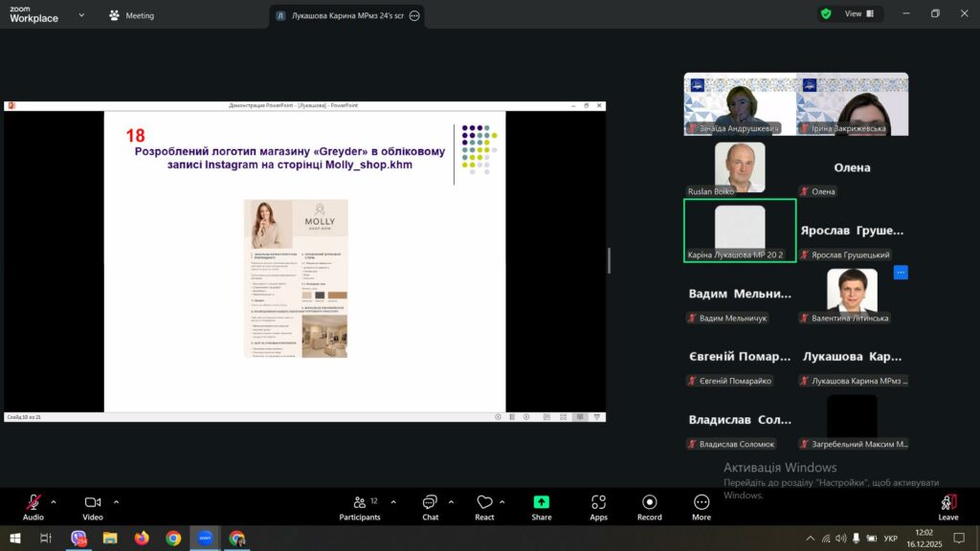Leave the meeting
This screenshot has width=980, height=551.
tap(947, 504)
